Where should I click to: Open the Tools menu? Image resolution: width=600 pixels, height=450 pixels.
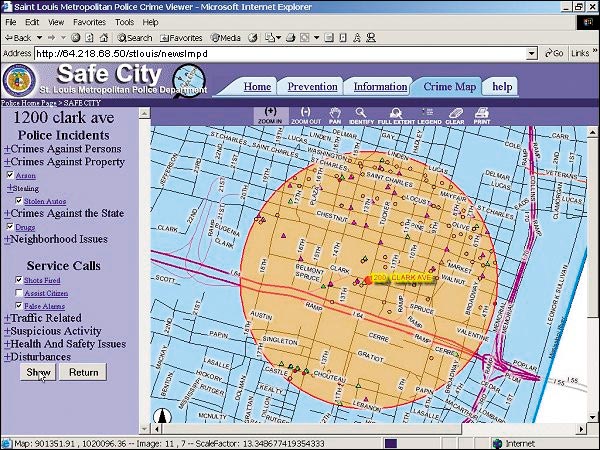(124, 22)
